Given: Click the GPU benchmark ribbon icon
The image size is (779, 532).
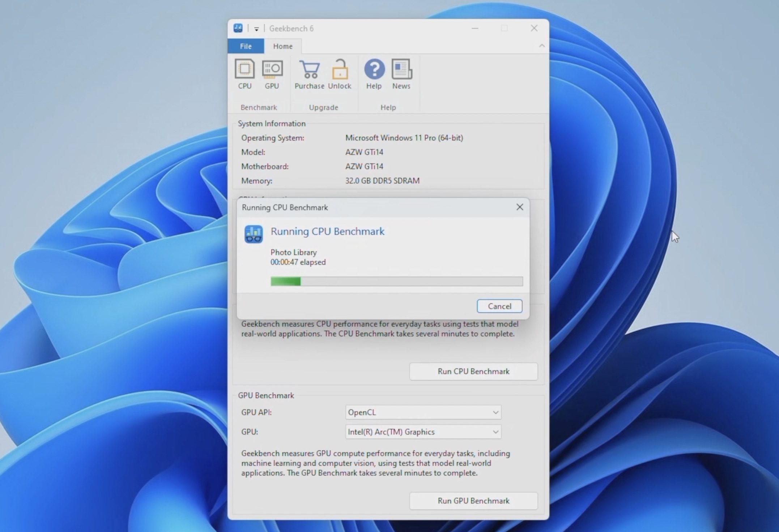Looking at the screenshot, I should click(x=272, y=69).
